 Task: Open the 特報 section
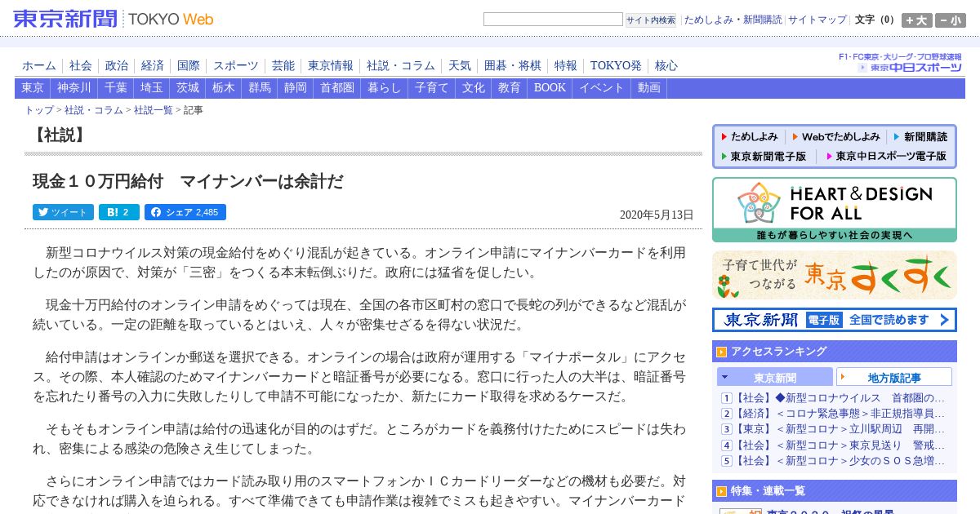(566, 66)
